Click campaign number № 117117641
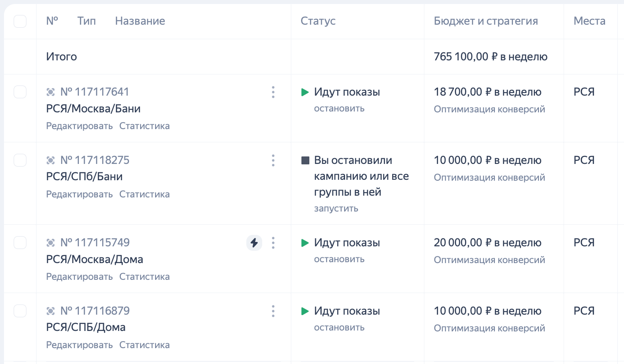Image resolution: width=624 pixels, height=364 pixels. 95,92
